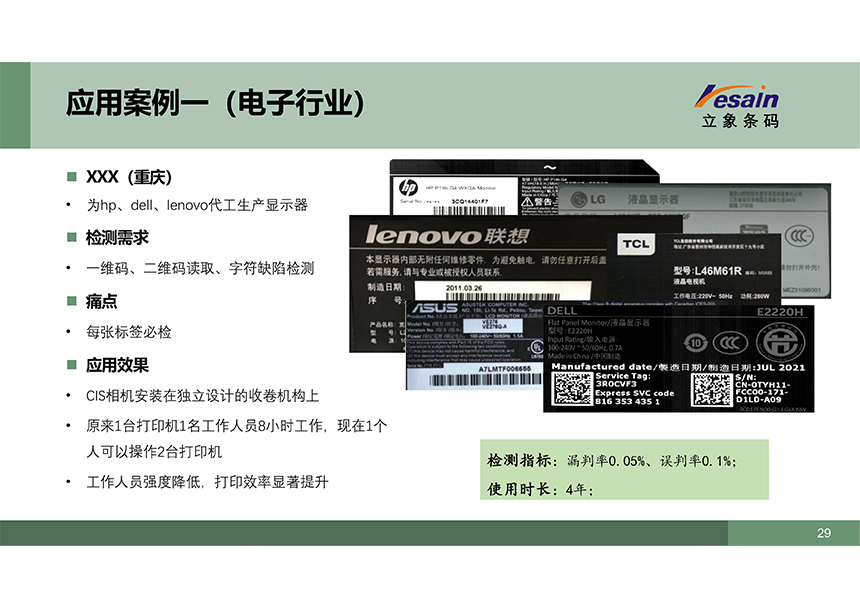The height and width of the screenshot is (608, 860).
Task: Click the 液晶显示器 text on LG label
Action: click(x=653, y=199)
